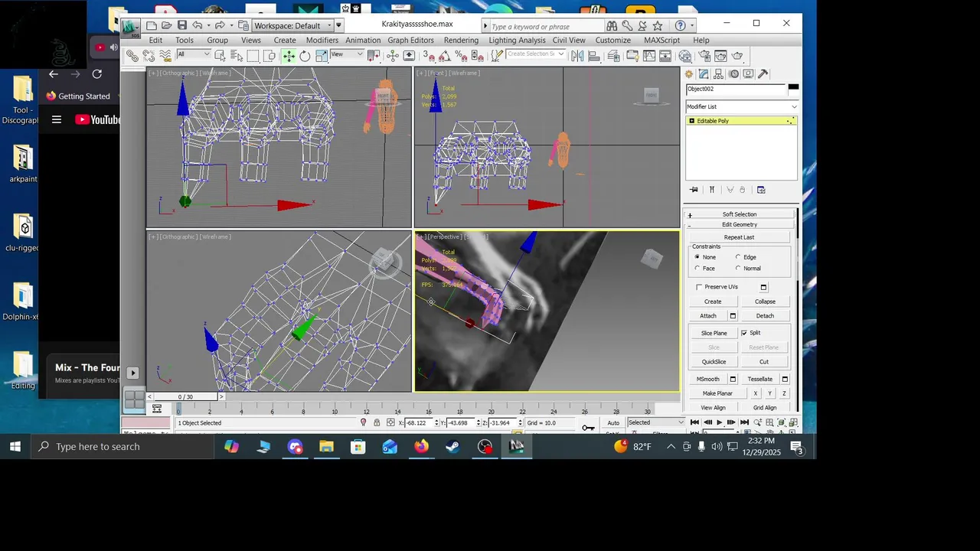Redo with the forward arrow icon

point(219,25)
